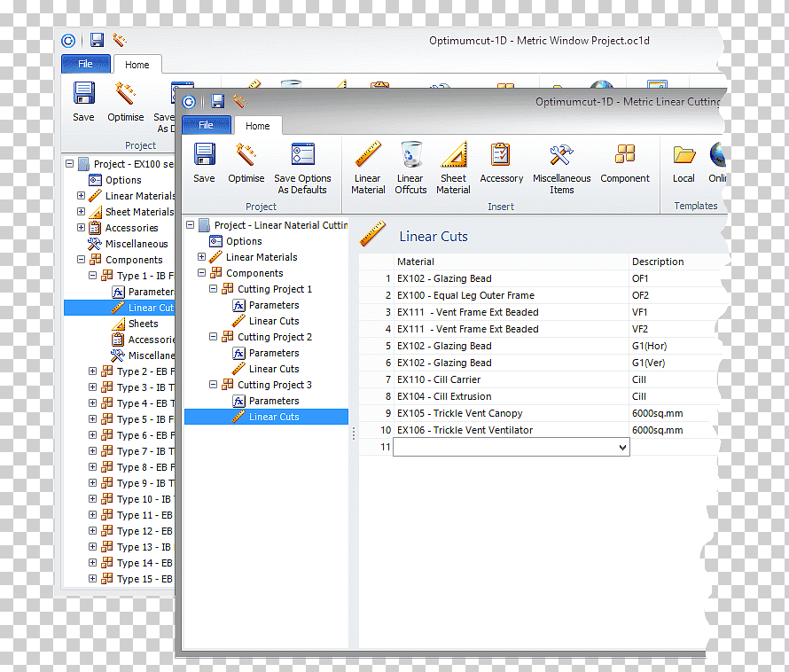Collapse Cutting Project 1 tree node
The height and width of the screenshot is (672, 789).
click(214, 289)
